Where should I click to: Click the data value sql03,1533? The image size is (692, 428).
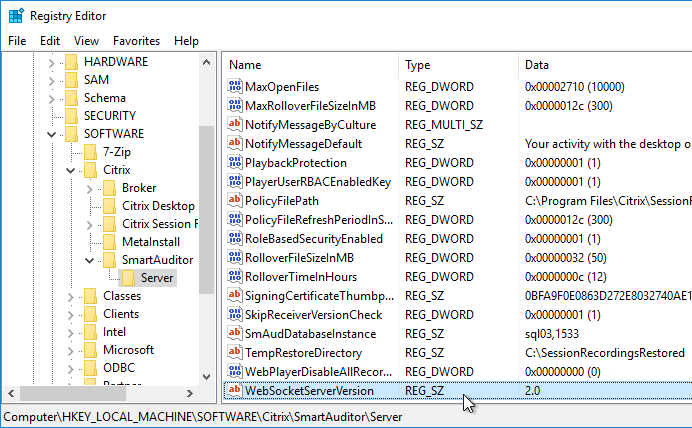552,334
